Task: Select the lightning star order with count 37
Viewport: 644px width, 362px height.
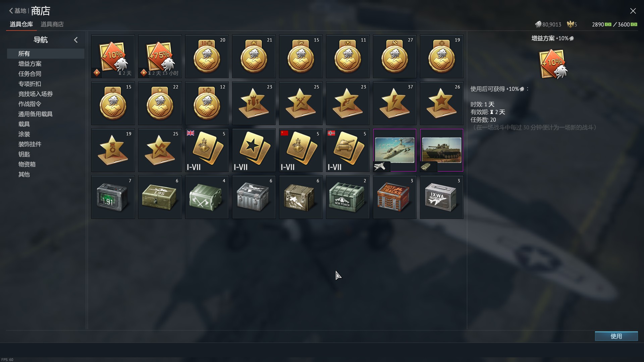Action: [x=395, y=103]
